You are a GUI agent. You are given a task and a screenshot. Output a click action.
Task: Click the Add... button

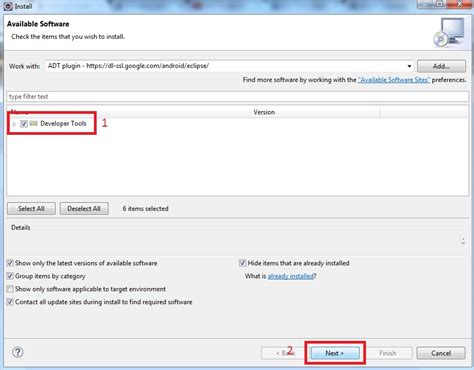441,66
